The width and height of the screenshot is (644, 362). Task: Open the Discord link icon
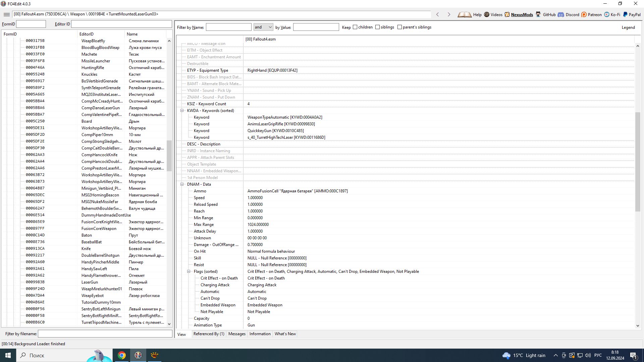point(561,14)
